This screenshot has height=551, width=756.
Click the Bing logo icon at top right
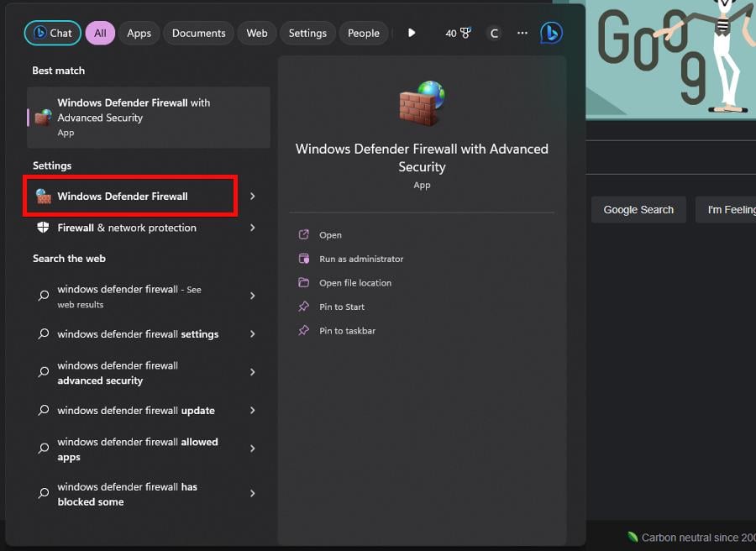coord(551,33)
